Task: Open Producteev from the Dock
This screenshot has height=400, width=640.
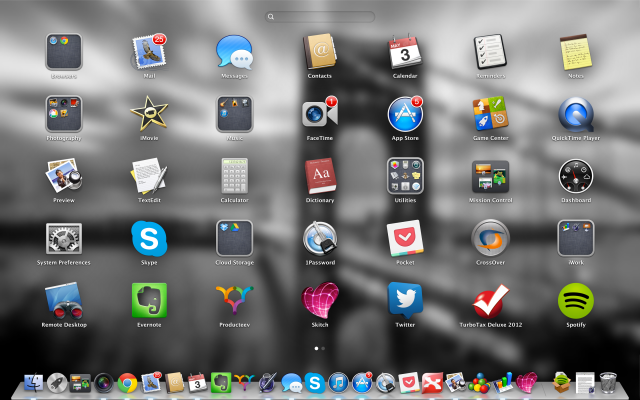Action: pos(244,383)
